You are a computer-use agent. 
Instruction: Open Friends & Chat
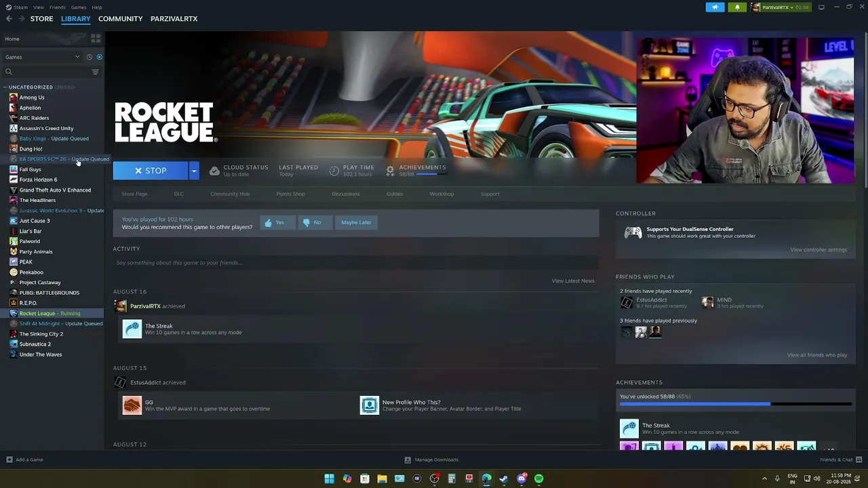840,460
